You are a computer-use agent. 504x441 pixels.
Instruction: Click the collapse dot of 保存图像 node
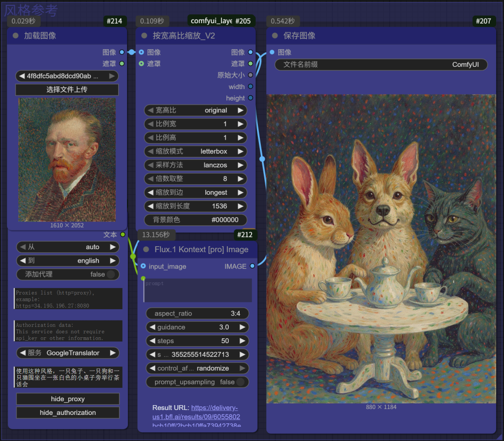pyautogui.click(x=275, y=36)
